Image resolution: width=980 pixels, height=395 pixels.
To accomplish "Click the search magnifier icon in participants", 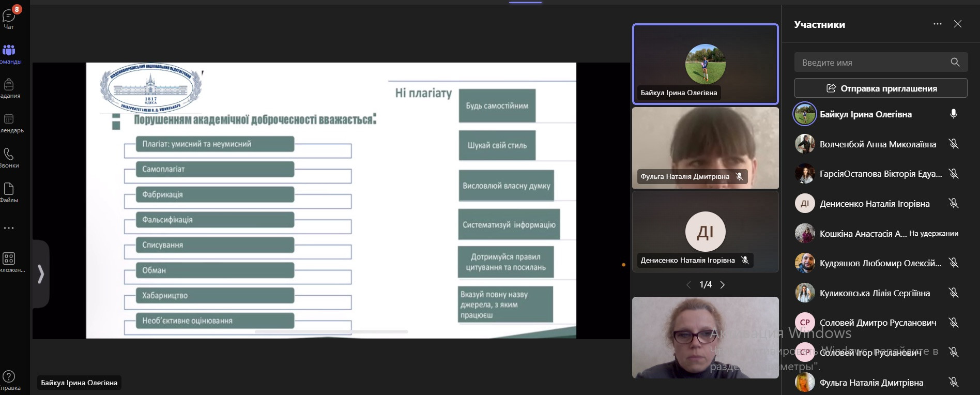I will (x=955, y=62).
